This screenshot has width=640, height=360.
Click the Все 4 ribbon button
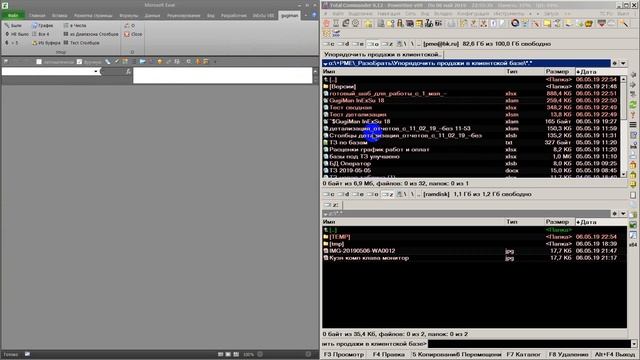click(x=41, y=34)
